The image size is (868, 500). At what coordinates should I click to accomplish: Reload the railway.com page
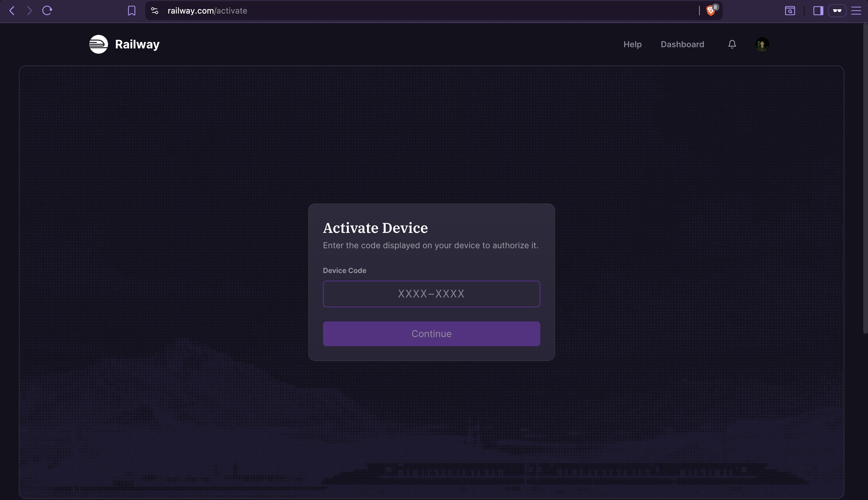point(47,11)
